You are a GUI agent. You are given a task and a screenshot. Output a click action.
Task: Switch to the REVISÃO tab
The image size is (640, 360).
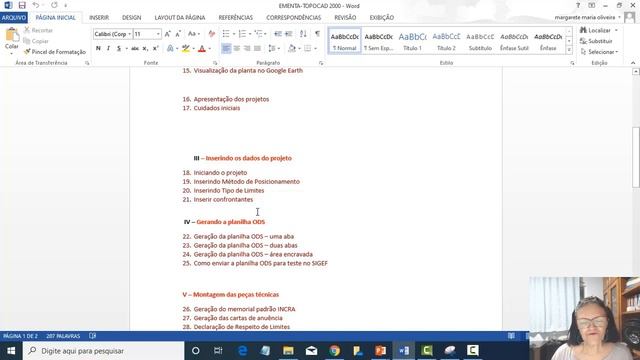[345, 18]
